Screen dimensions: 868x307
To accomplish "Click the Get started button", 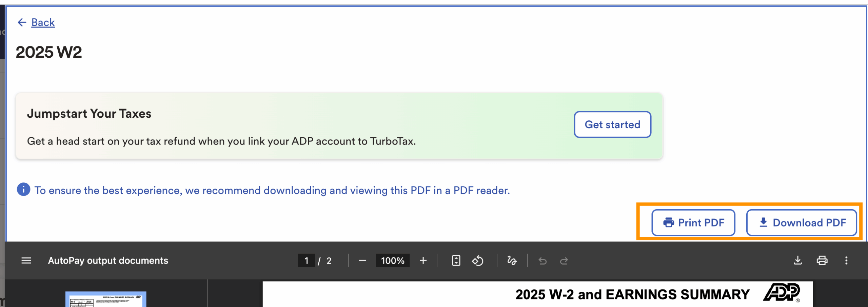I will (612, 124).
